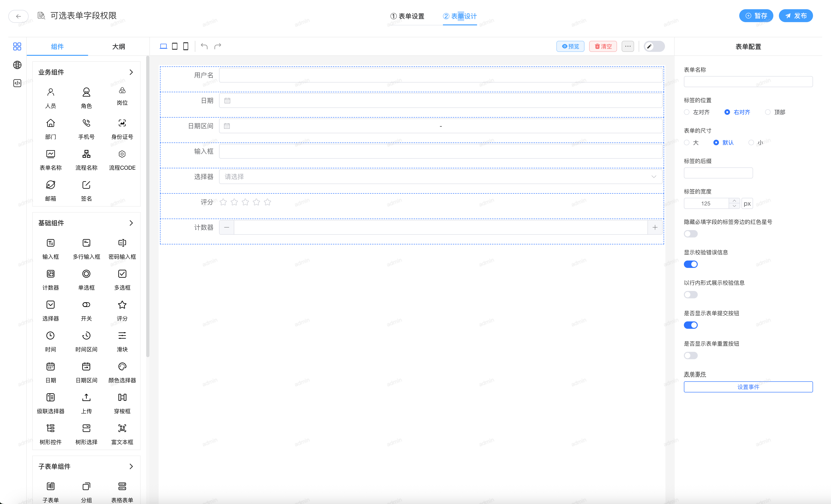This screenshot has height=504, width=831.
Task: Collapse the 基础组件 section chevron
Action: pos(131,223)
